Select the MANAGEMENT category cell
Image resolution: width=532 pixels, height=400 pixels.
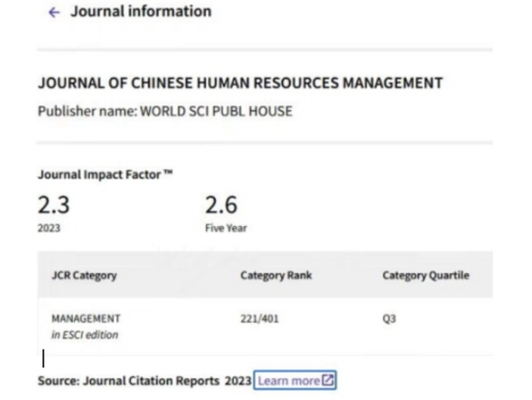point(86,318)
